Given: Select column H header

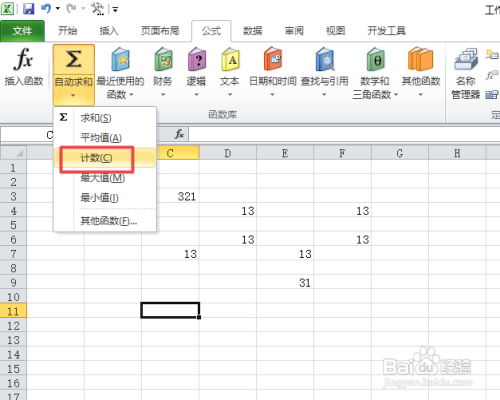Looking at the screenshot, I should click(x=457, y=153).
